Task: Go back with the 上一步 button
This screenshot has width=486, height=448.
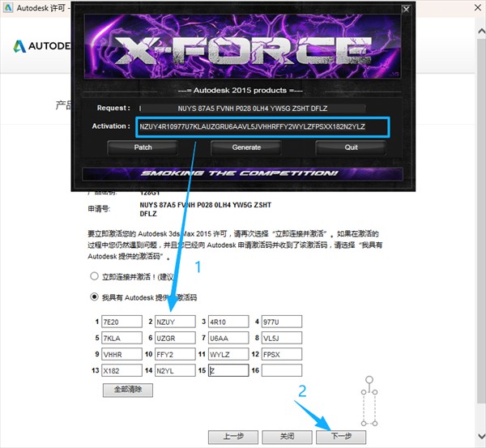Action: [232, 436]
